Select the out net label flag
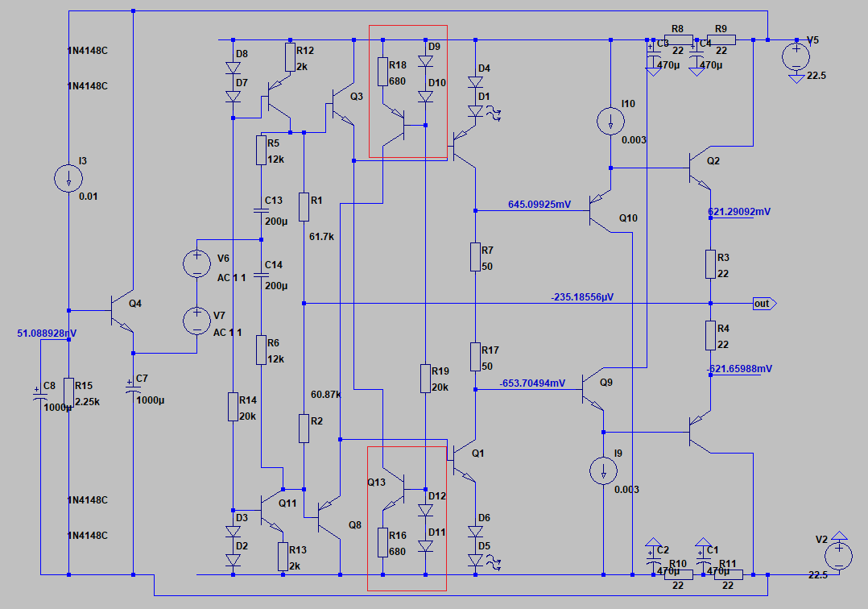This screenshot has height=609, width=868. pos(764,304)
